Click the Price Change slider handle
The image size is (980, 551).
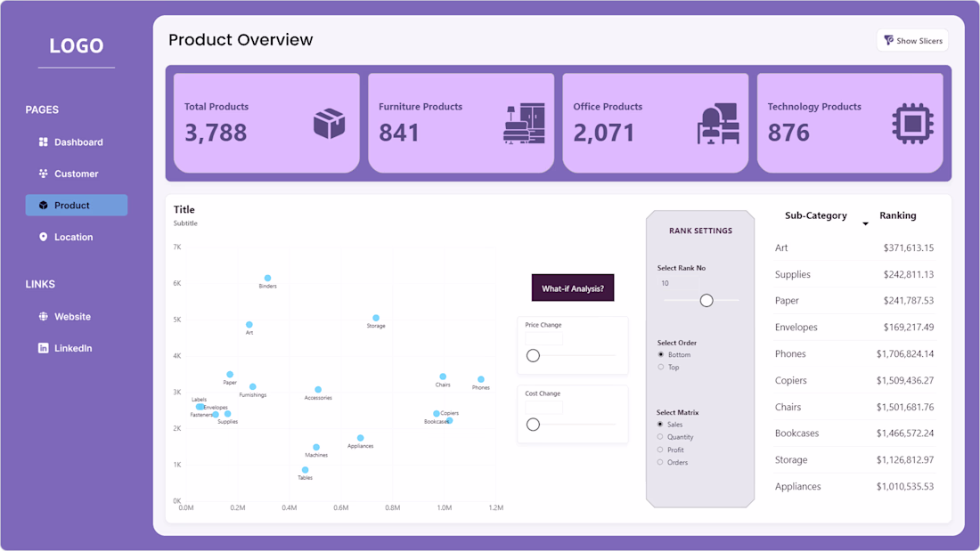coord(533,355)
